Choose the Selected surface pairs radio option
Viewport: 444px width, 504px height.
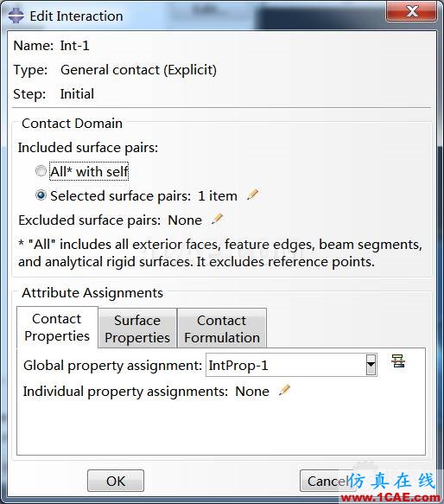(41, 195)
